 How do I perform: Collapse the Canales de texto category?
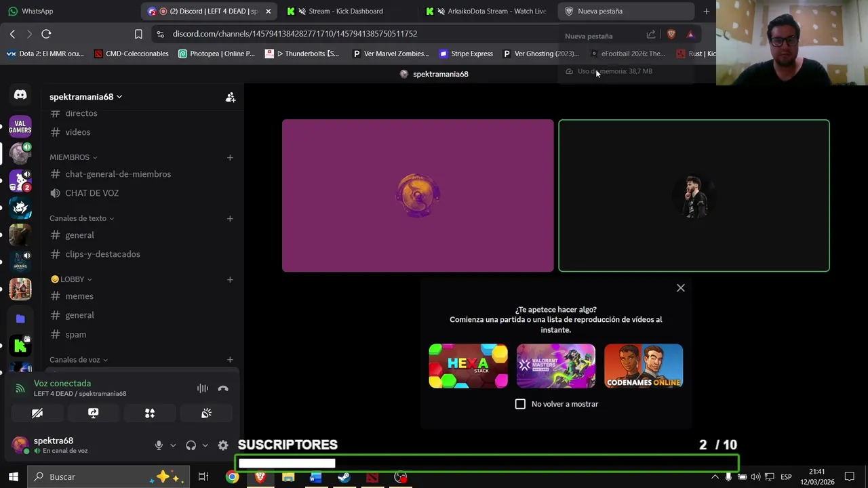tap(81, 218)
